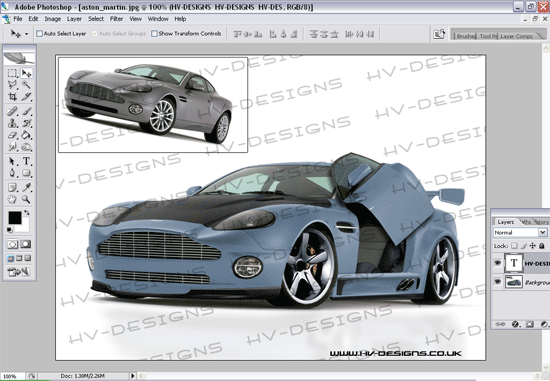Screen dimensions: 550x381
Task: Select the Notes tool
Action: click(12, 188)
